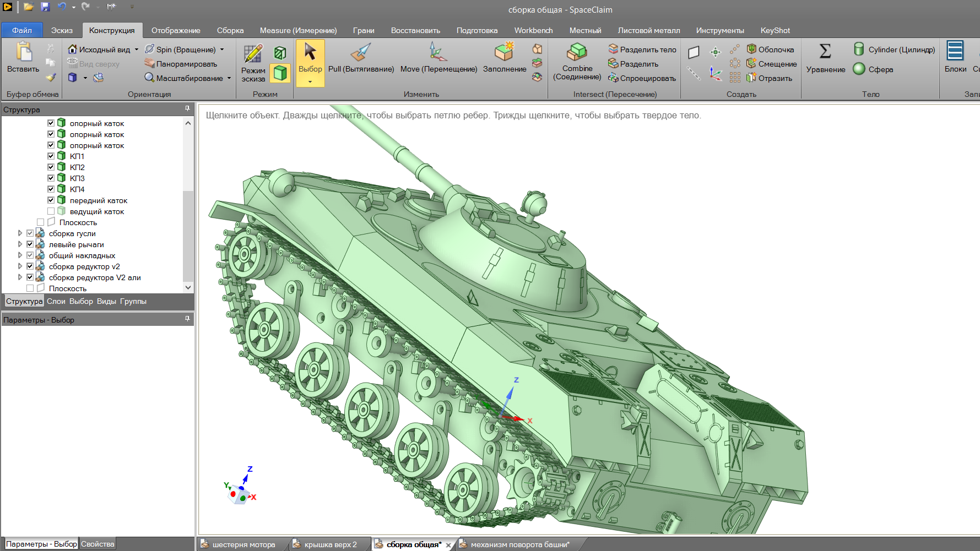980x551 pixels.
Task: Enable the ведущий каток checkbox
Action: [x=51, y=211]
